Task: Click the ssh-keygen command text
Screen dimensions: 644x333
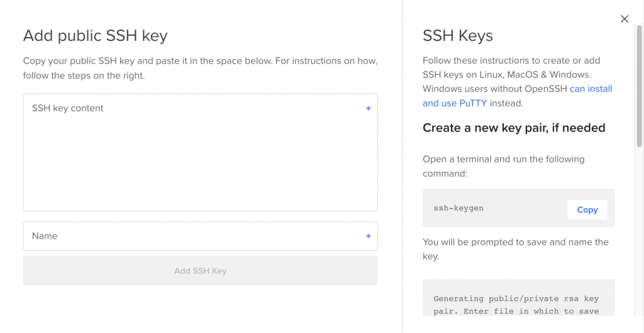Action: [458, 208]
